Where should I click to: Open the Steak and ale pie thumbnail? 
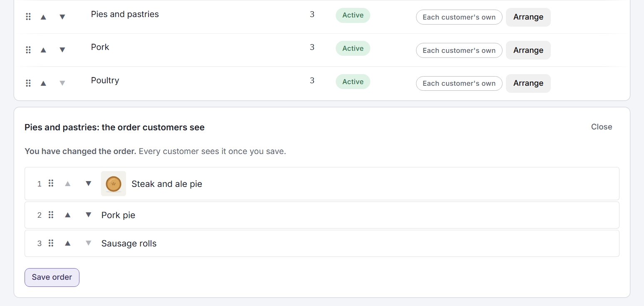click(x=114, y=184)
